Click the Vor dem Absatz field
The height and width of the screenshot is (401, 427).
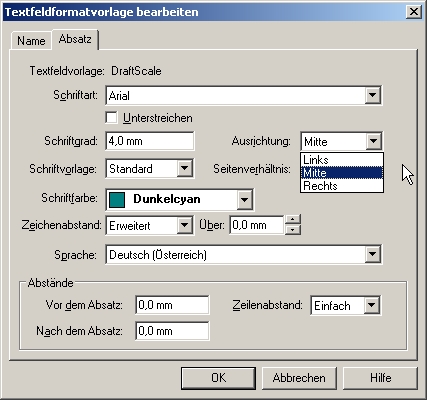point(172,305)
